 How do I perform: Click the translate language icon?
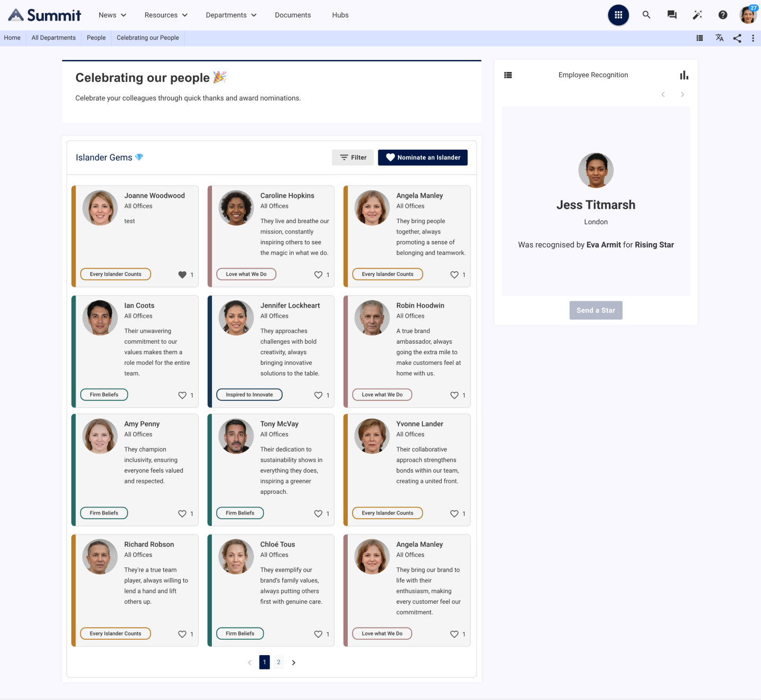pyautogui.click(x=719, y=38)
